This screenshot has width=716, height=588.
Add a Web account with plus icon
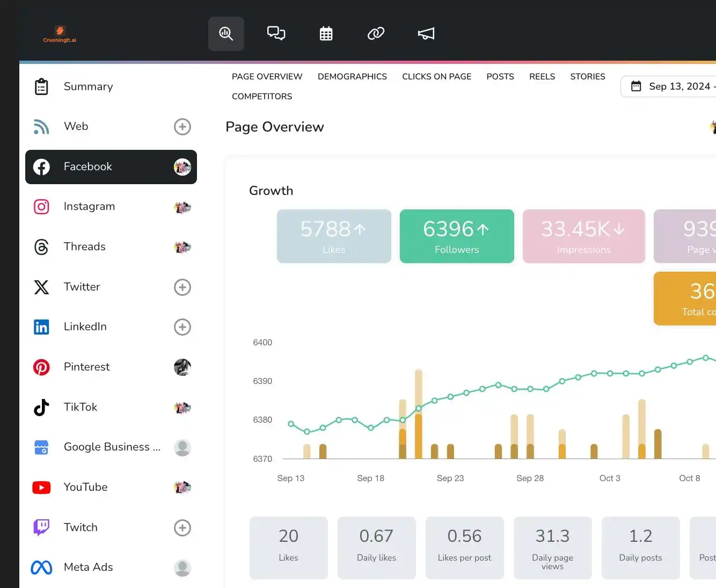182,127
